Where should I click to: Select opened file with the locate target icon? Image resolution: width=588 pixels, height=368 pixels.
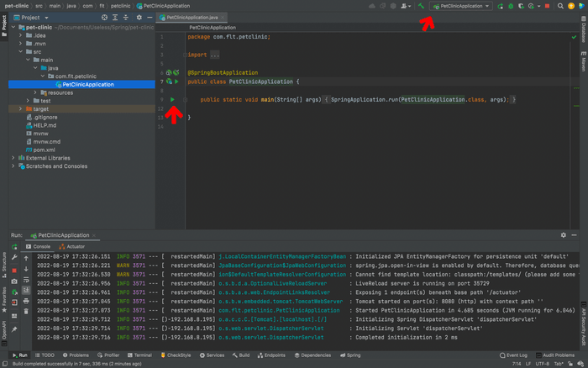[104, 18]
